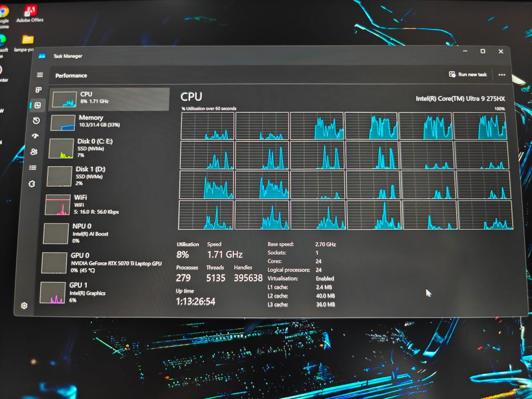This screenshot has width=532, height=399.
Task: Open Task Manager Settings gear icon
Action: [x=24, y=305]
